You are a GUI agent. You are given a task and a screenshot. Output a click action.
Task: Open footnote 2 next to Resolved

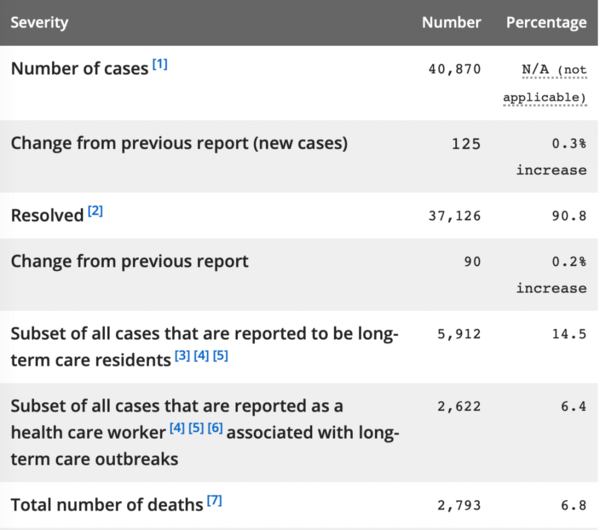tap(95, 211)
